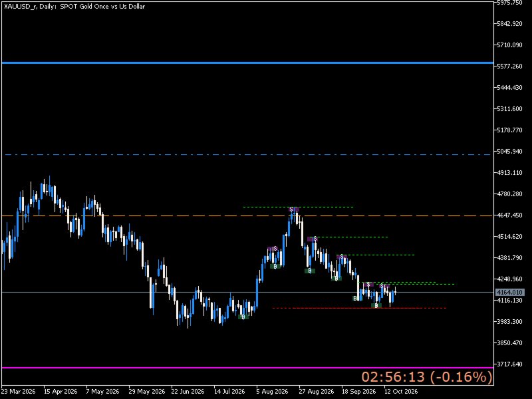Viewport: 532px width, 399px height.
Task: Click the B buy marker at the July low
Action: coord(243,317)
